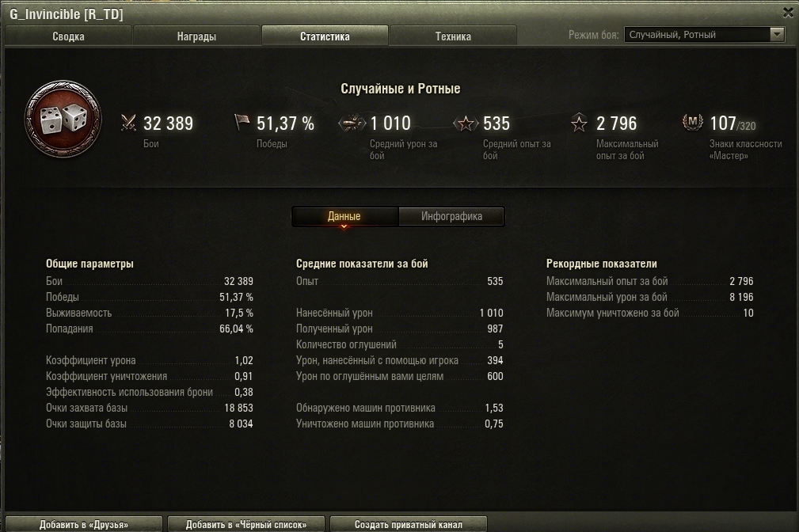Select the Статистика tab

[325, 36]
